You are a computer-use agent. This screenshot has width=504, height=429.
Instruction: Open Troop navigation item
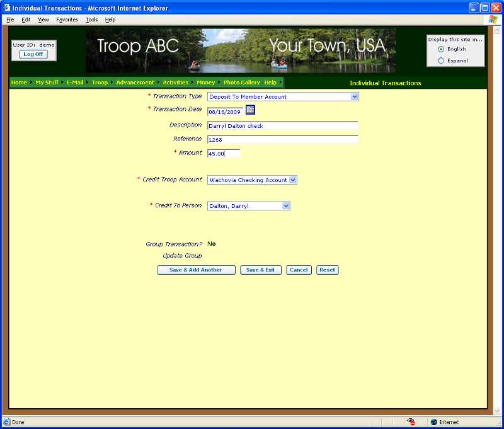pos(100,83)
